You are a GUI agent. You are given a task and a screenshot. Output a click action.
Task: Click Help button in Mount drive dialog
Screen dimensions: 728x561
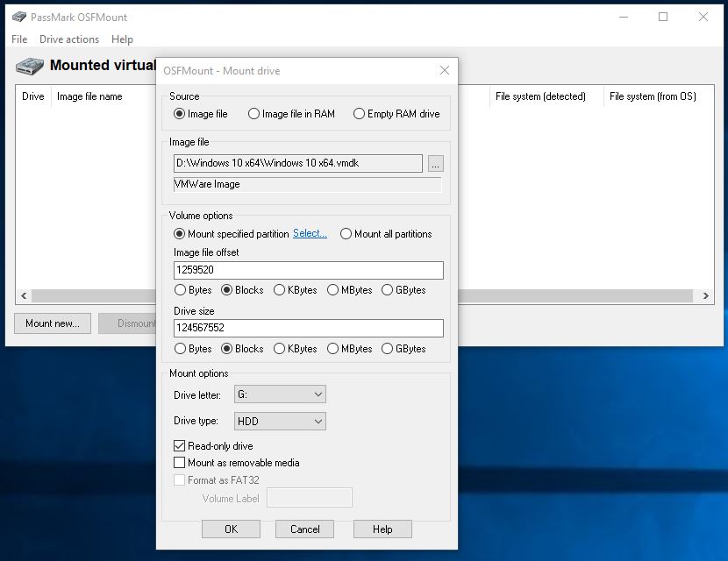coord(382,529)
